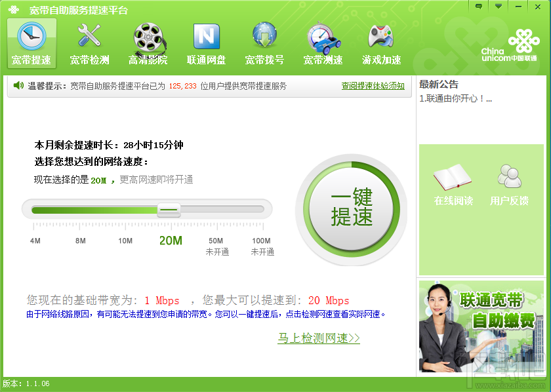Select the 10M speed label
The width and height of the screenshot is (551, 392).
coord(125,241)
